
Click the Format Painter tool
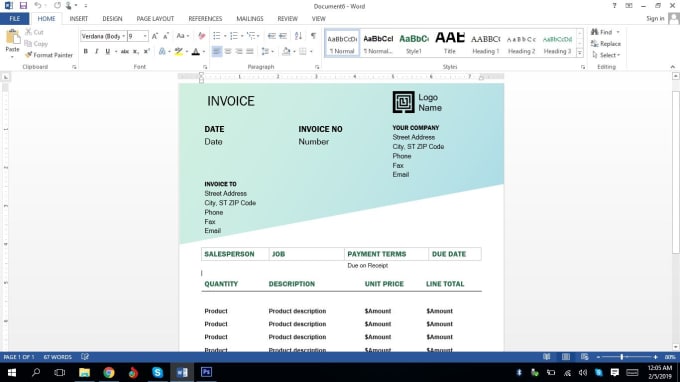[49, 55]
